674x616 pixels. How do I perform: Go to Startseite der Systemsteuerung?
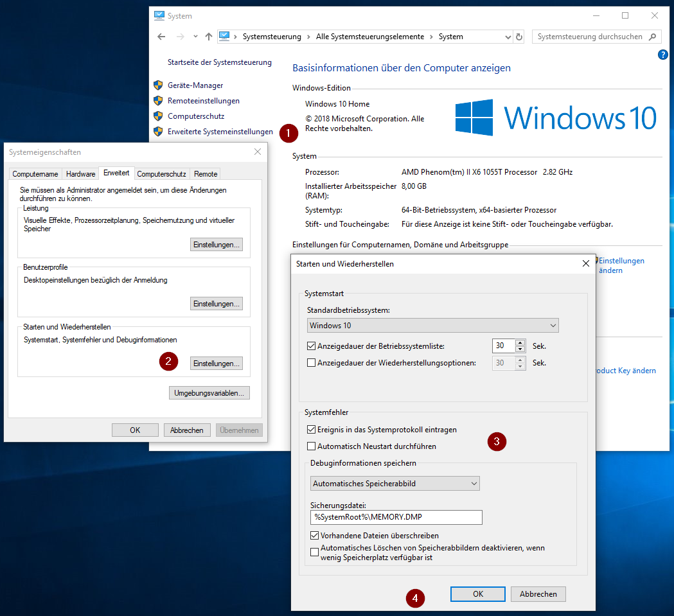(219, 62)
